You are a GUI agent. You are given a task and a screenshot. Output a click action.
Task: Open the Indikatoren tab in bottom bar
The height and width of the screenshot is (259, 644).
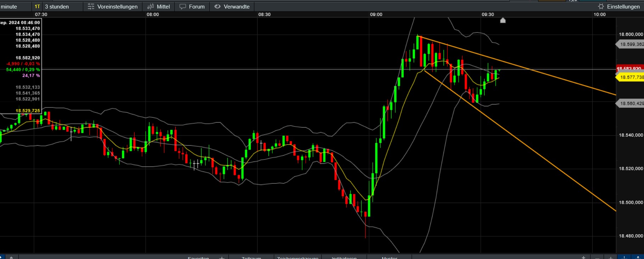(x=344, y=258)
